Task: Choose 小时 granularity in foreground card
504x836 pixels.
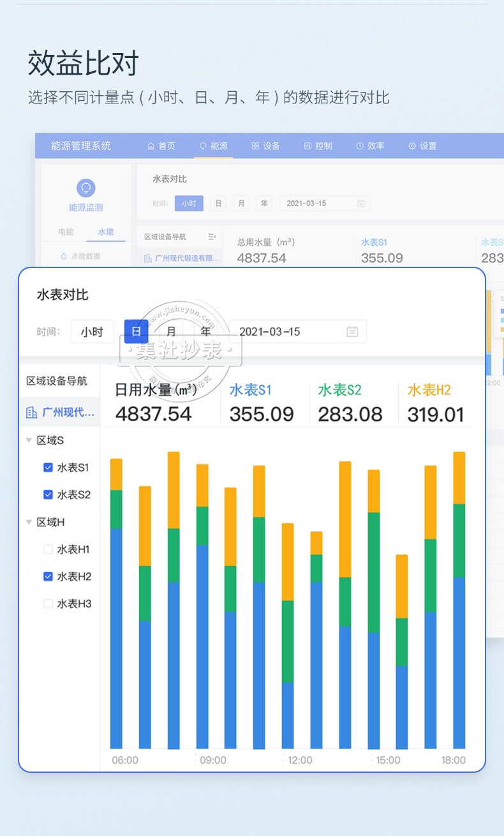Action: pyautogui.click(x=92, y=332)
